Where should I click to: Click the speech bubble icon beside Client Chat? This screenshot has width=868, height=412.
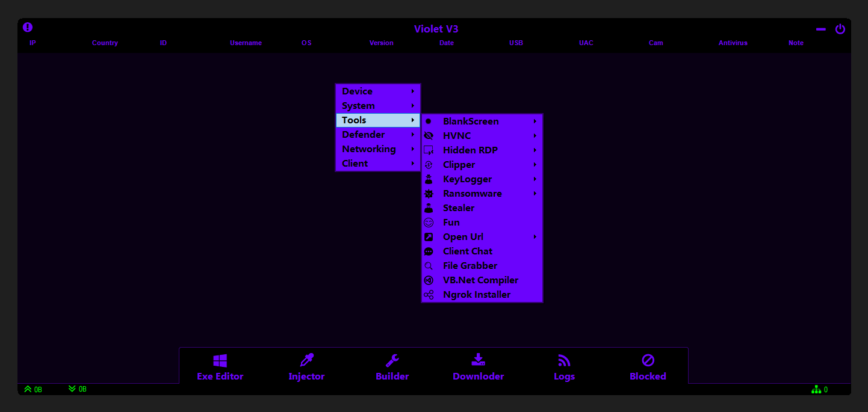coord(429,251)
